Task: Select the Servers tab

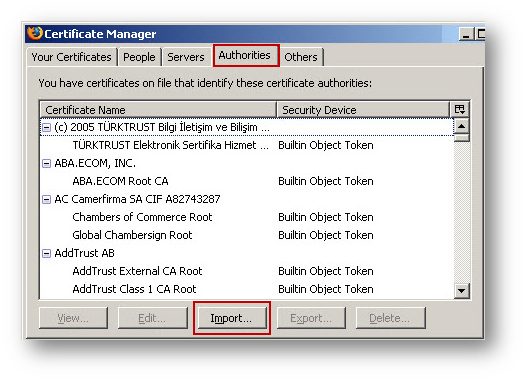Action: point(186,57)
